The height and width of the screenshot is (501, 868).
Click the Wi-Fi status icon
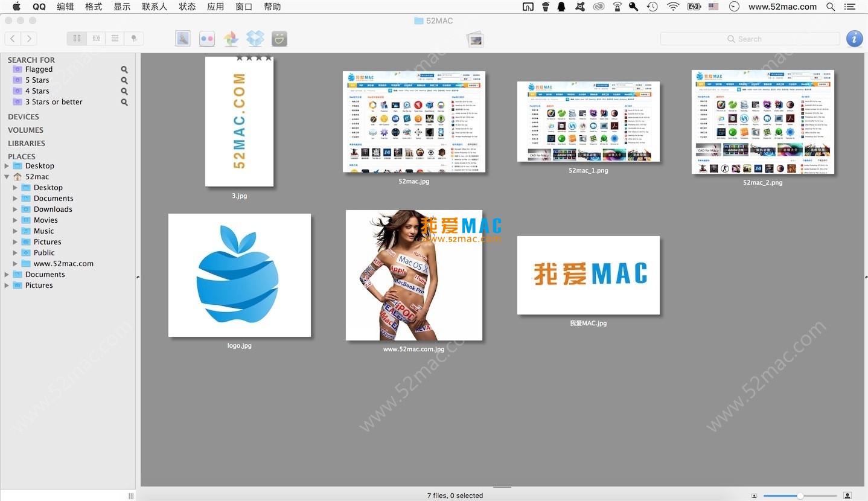(673, 7)
